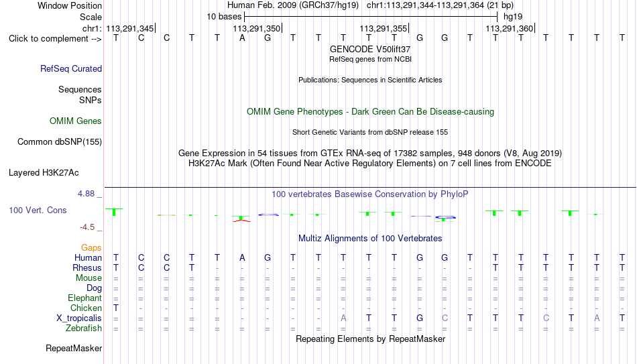Click the T base in the Chicken row
Image resolution: width=637 pixels, height=364 pixels.
(x=116, y=308)
